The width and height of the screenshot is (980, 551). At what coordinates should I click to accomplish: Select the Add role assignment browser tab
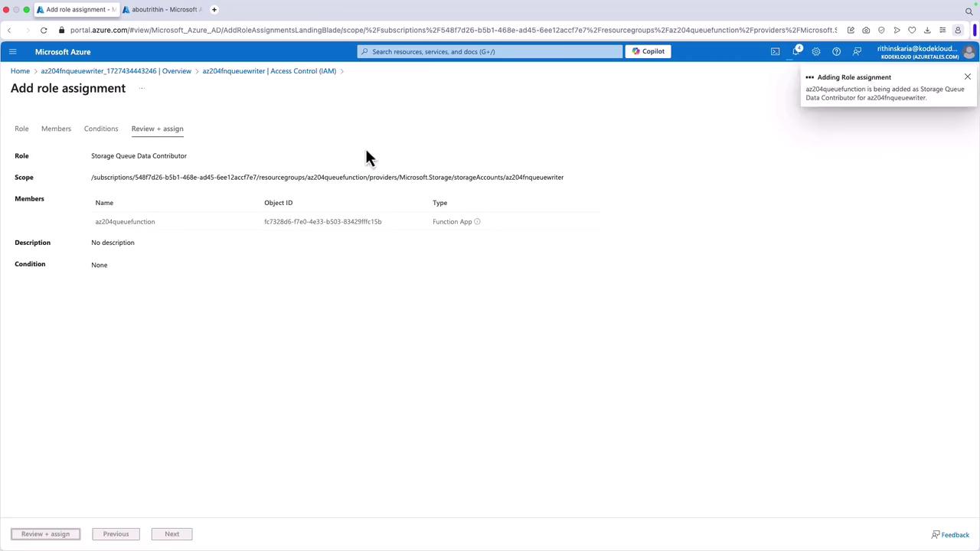pyautogui.click(x=77, y=9)
